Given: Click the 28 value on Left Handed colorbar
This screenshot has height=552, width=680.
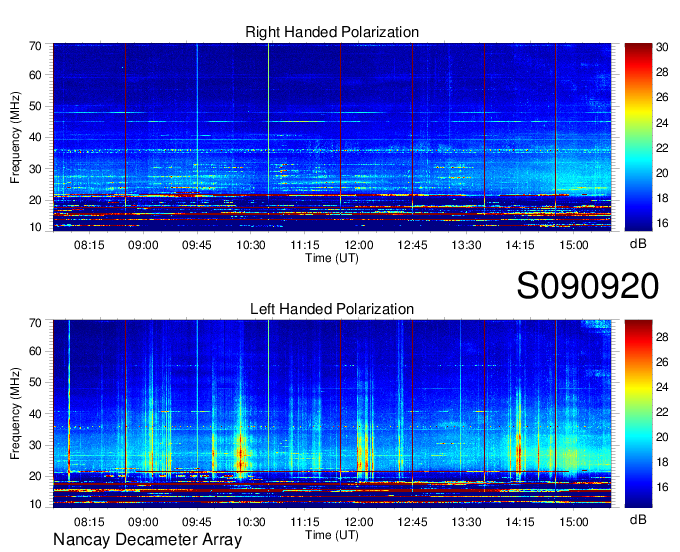Looking at the screenshot, I should click(662, 337).
